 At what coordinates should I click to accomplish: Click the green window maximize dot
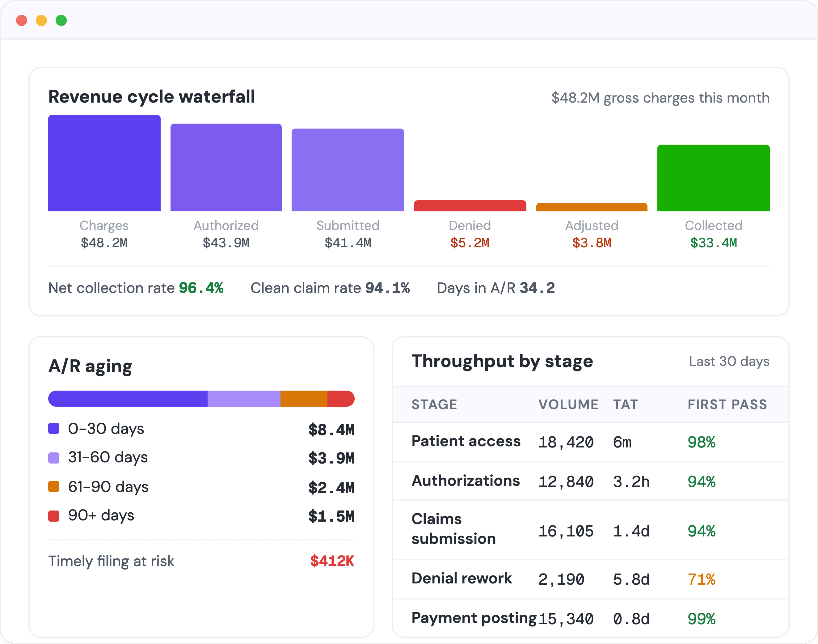point(61,20)
